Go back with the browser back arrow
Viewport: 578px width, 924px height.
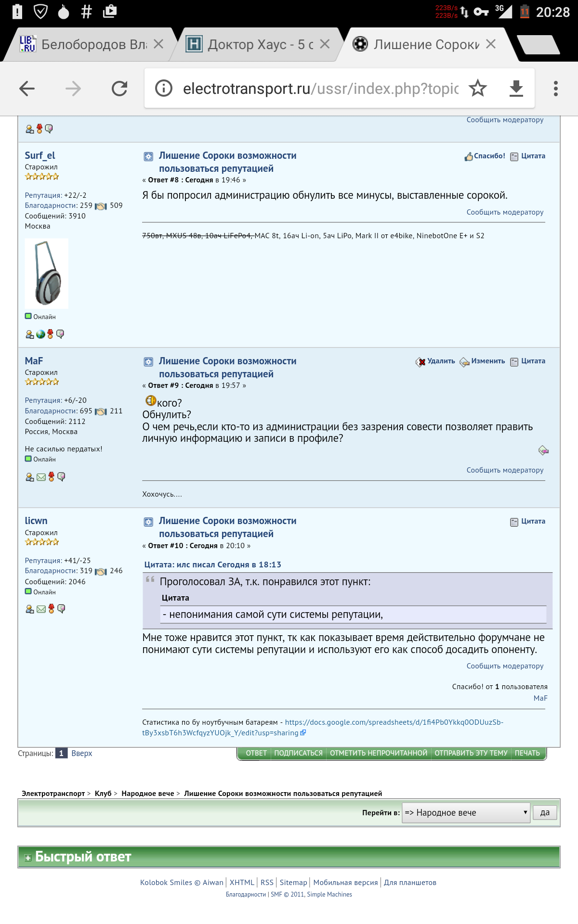(27, 89)
